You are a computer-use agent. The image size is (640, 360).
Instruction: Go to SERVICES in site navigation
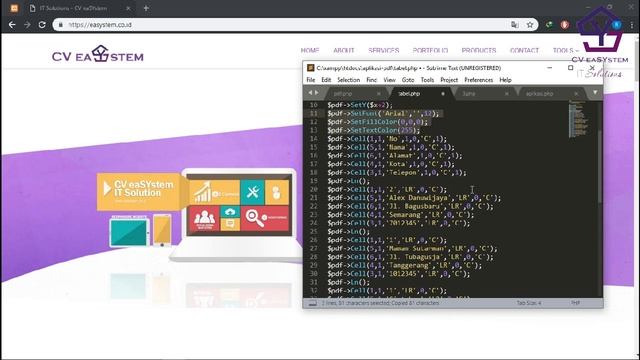(384, 50)
